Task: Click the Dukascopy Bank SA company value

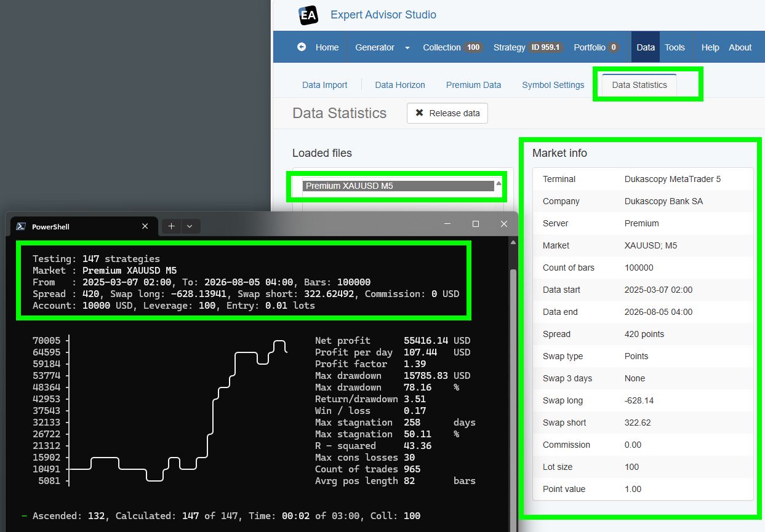Action: pyautogui.click(x=663, y=201)
